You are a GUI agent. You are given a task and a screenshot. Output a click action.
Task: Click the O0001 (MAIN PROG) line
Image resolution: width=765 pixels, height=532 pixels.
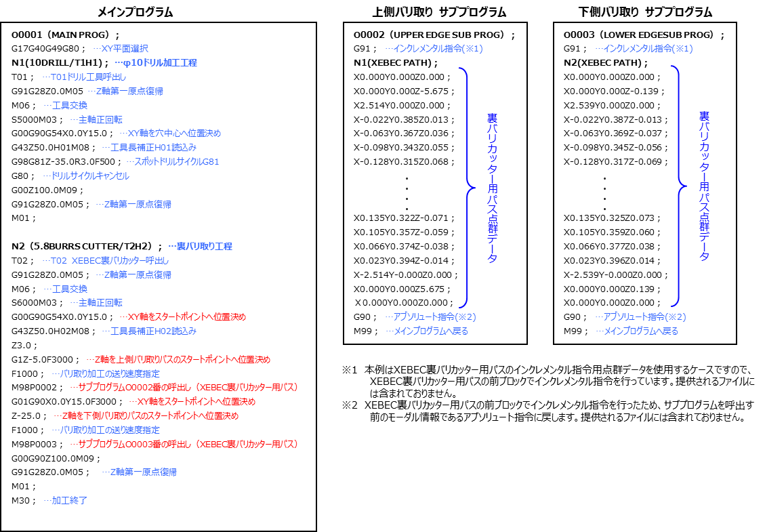coord(66,35)
